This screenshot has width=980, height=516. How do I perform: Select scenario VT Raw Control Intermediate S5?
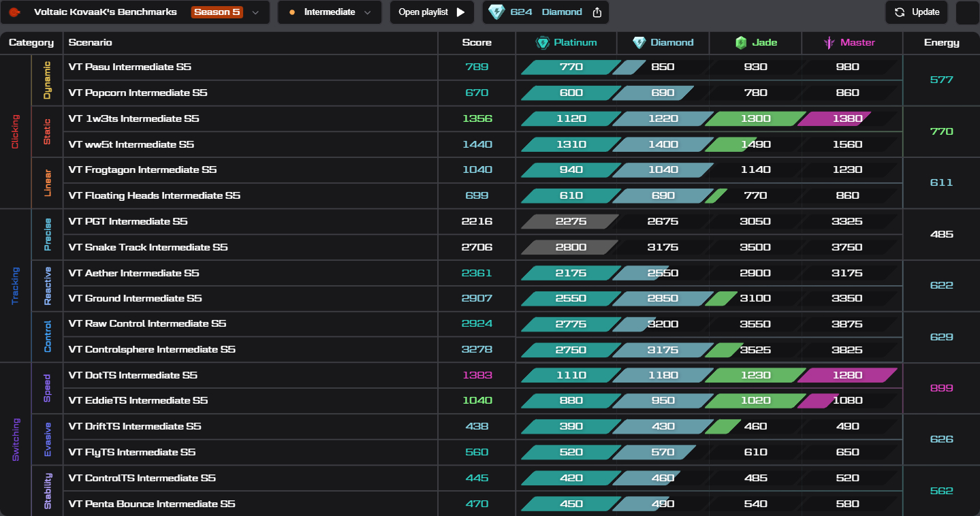tap(148, 323)
